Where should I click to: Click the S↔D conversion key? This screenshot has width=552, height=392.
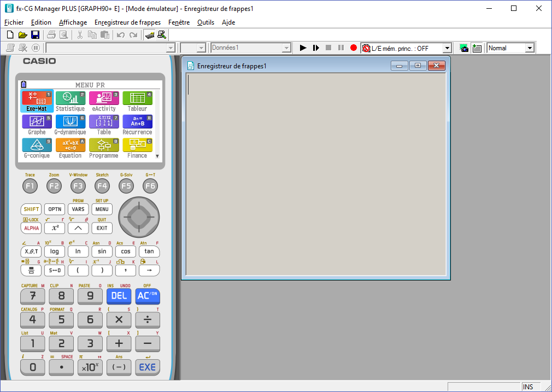pyautogui.click(x=55, y=271)
